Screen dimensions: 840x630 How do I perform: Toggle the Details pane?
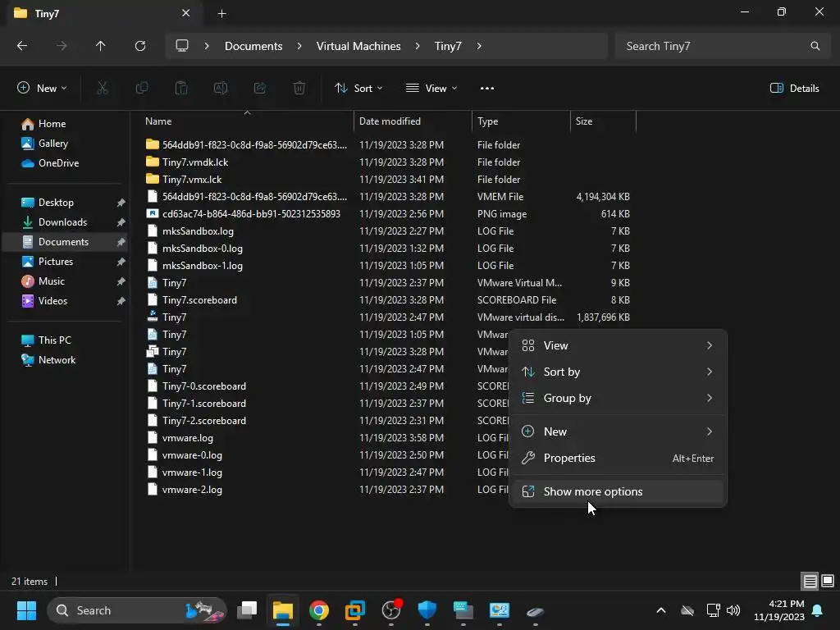coord(794,89)
